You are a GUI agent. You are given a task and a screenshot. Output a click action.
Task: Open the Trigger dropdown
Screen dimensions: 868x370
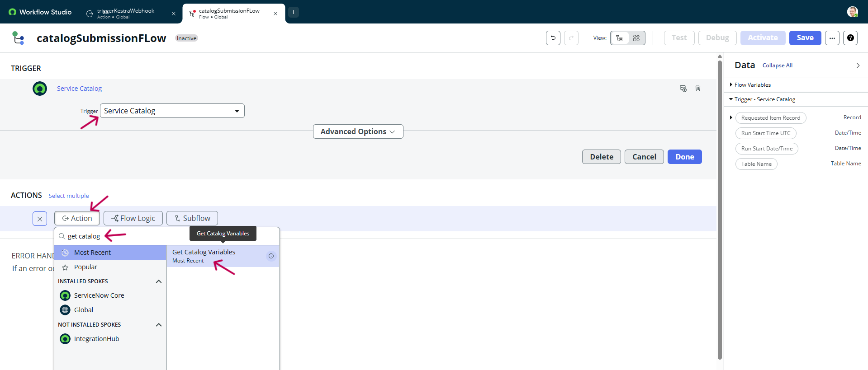(172, 111)
